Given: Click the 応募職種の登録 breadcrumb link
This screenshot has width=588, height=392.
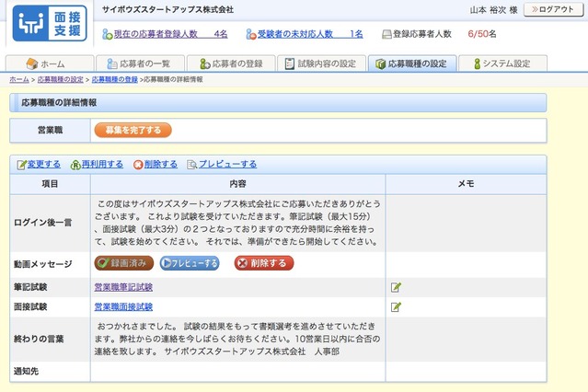Looking at the screenshot, I should tap(115, 79).
